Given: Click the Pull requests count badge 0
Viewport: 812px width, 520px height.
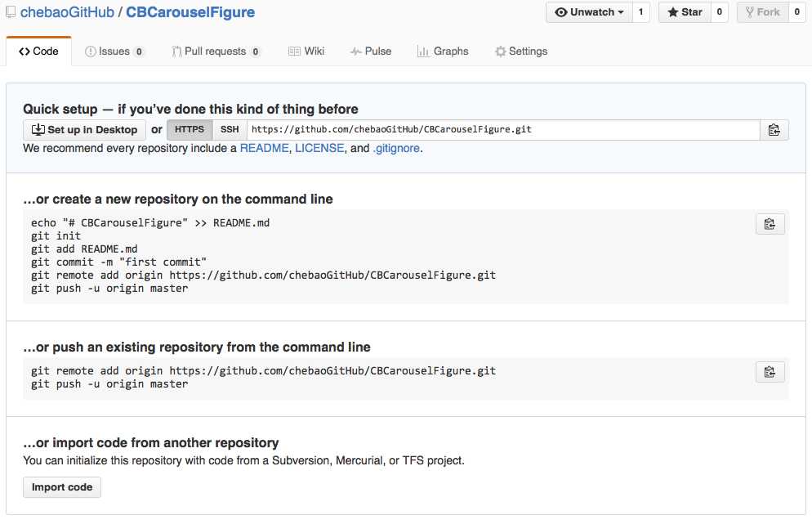Looking at the screenshot, I should click(256, 52).
